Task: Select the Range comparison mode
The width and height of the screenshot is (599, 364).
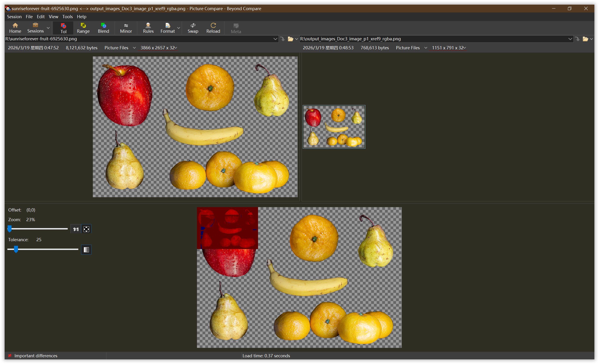Action: [83, 28]
